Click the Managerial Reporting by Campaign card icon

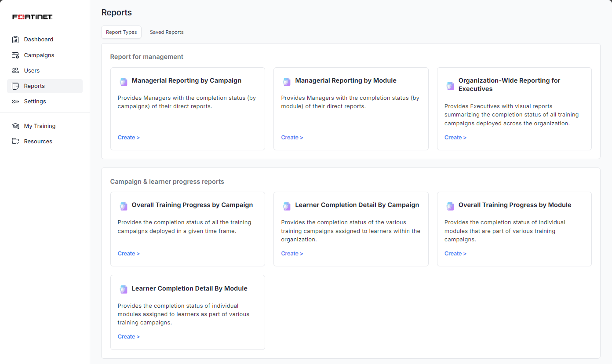(x=124, y=82)
